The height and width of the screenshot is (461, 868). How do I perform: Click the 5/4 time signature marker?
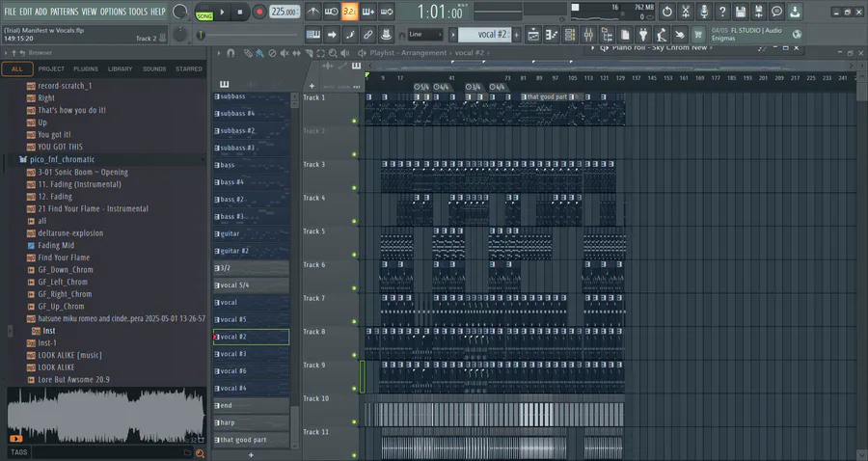click(x=421, y=87)
